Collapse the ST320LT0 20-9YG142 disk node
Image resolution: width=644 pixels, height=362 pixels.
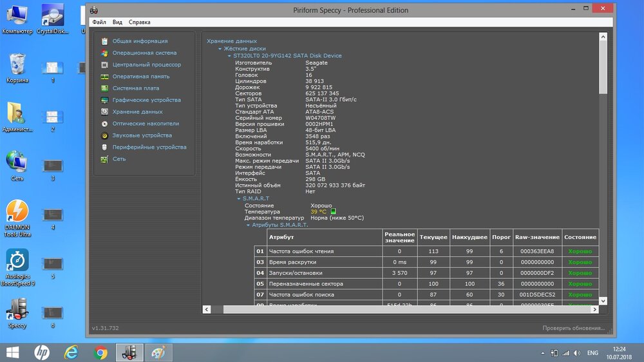click(x=229, y=56)
